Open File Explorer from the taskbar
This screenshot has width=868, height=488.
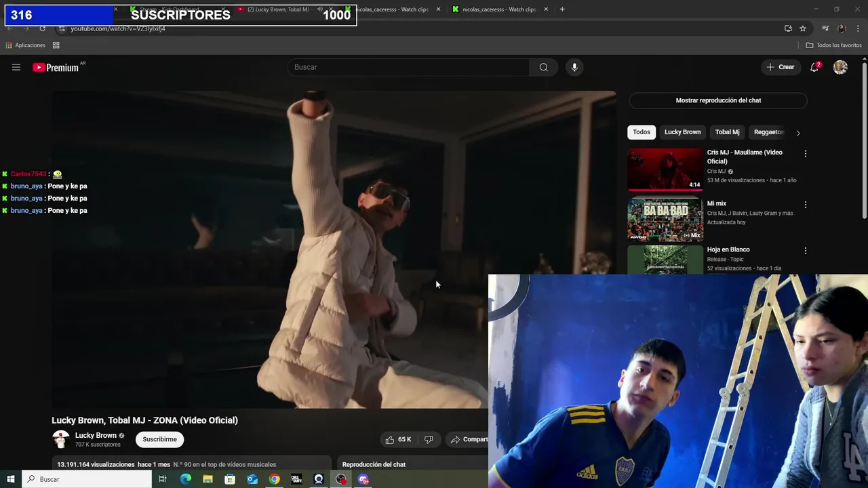tap(208, 479)
